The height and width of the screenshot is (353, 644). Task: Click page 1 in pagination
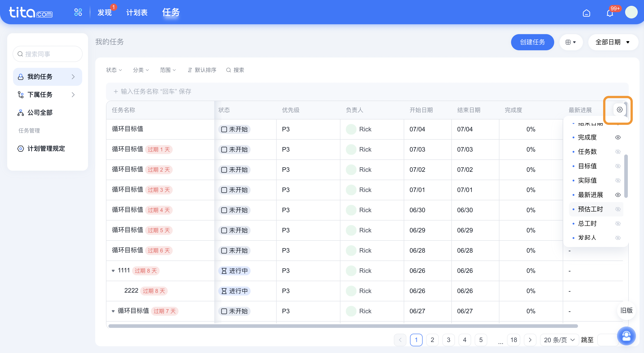click(x=416, y=340)
